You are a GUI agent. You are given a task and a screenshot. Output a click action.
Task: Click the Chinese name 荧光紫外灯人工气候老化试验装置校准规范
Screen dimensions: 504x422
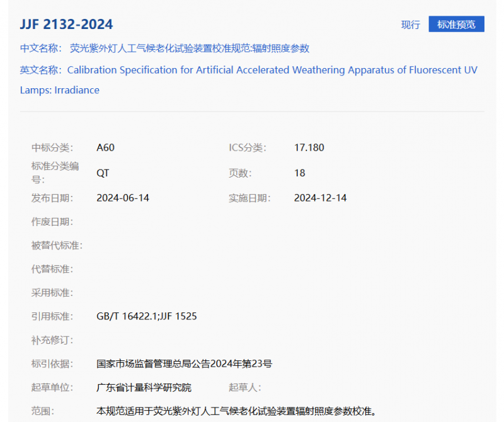coord(189,48)
